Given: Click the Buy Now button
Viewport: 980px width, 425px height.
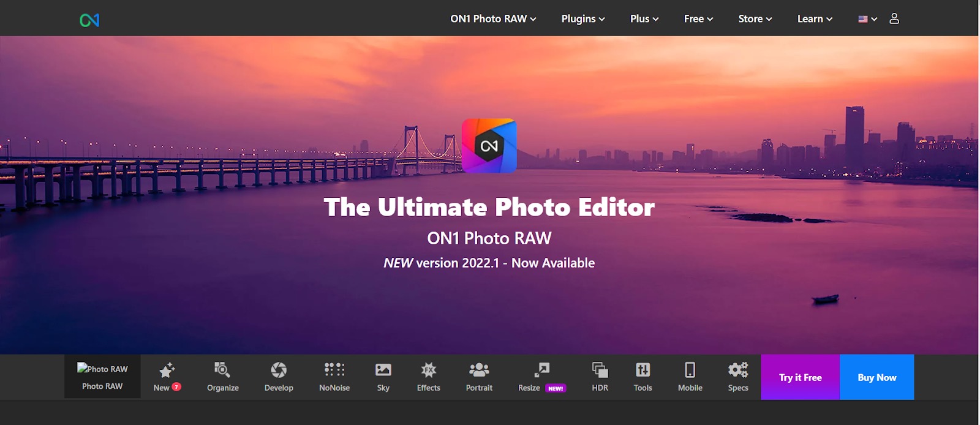Looking at the screenshot, I should pos(877,377).
